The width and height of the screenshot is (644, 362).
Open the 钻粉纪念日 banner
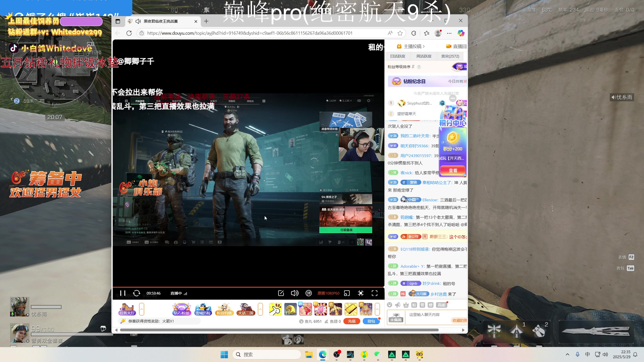427,81
